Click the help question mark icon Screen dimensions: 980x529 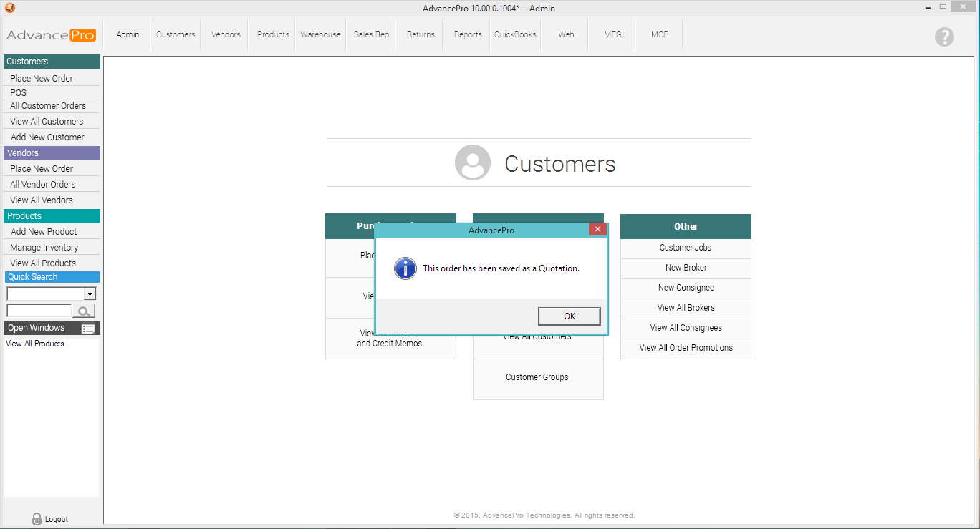(944, 37)
